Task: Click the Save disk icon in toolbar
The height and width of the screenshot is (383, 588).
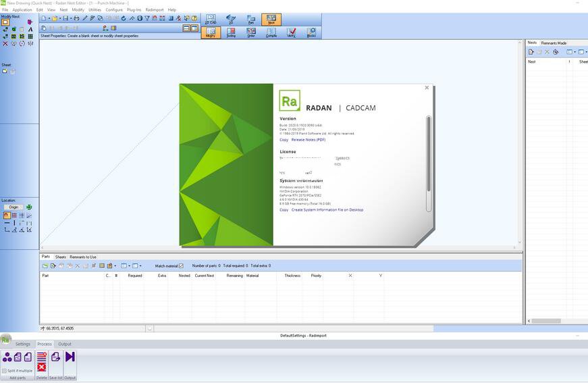Action: coord(65,18)
